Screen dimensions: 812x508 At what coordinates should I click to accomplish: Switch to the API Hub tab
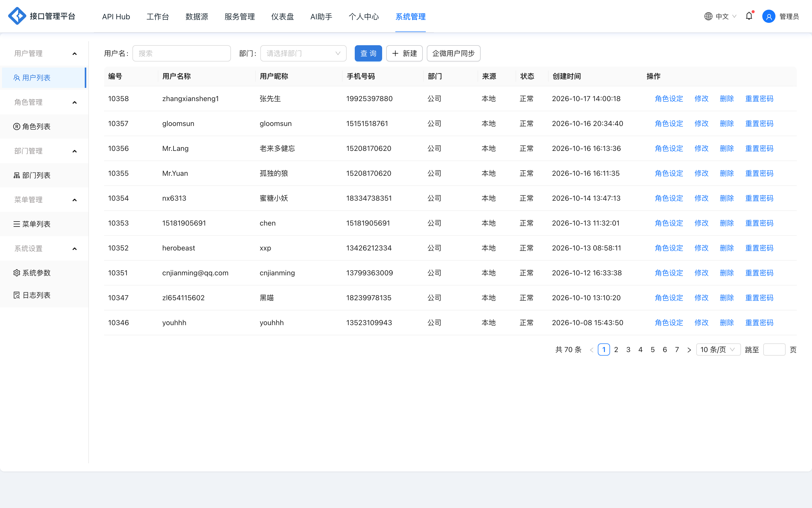click(116, 17)
